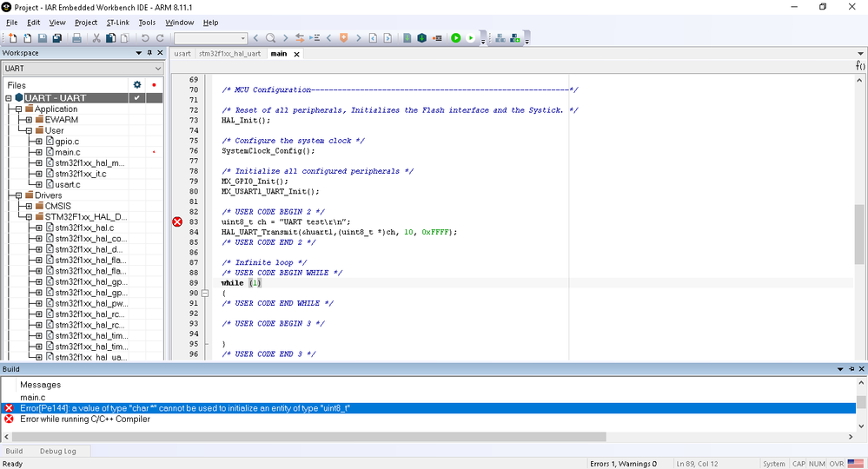Screen dimensions: 868x469
Task: Collapse the User folder
Action: coord(29,130)
